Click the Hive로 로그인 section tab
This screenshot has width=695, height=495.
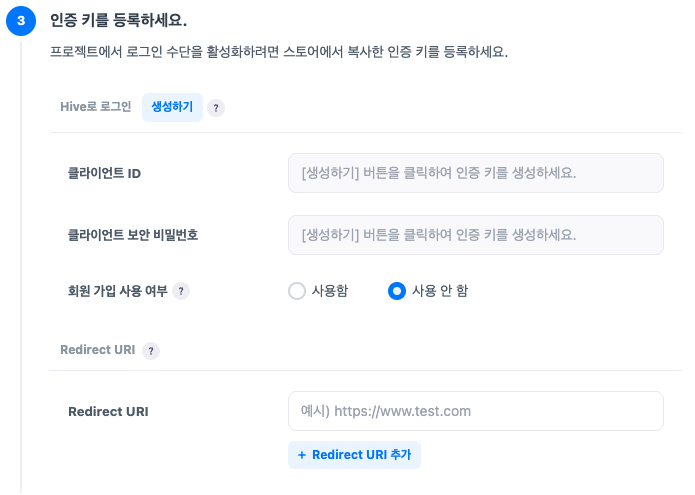click(96, 107)
